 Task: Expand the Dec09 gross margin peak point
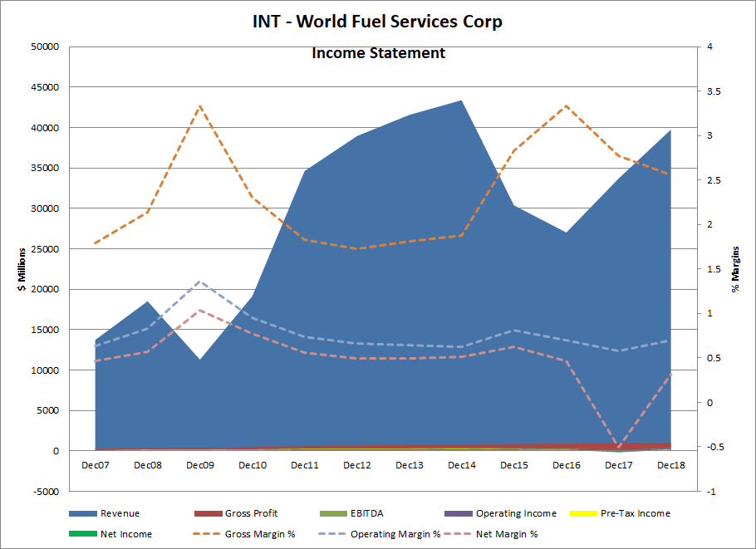[201, 106]
